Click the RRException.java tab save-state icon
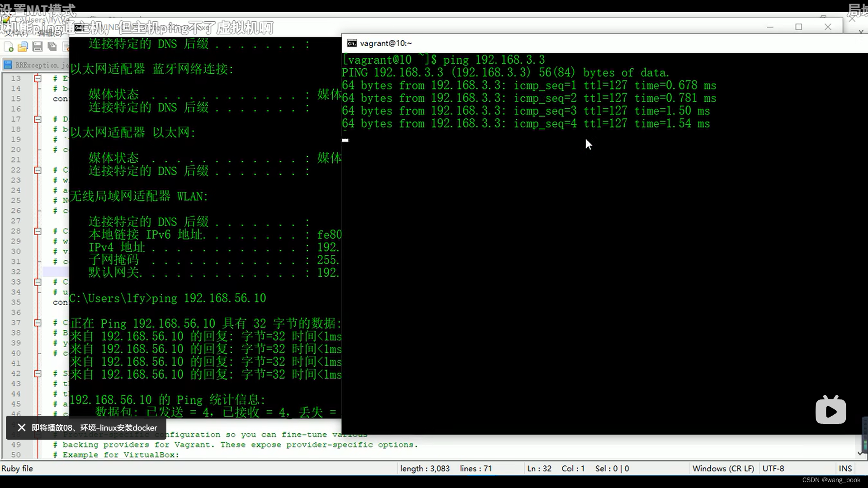The height and width of the screenshot is (488, 868). tap(8, 65)
